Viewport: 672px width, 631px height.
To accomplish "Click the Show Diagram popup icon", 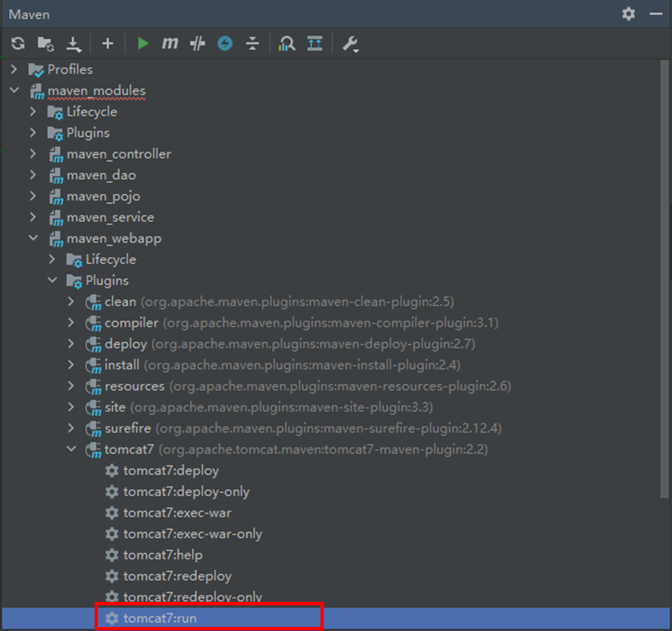I will coord(314,43).
